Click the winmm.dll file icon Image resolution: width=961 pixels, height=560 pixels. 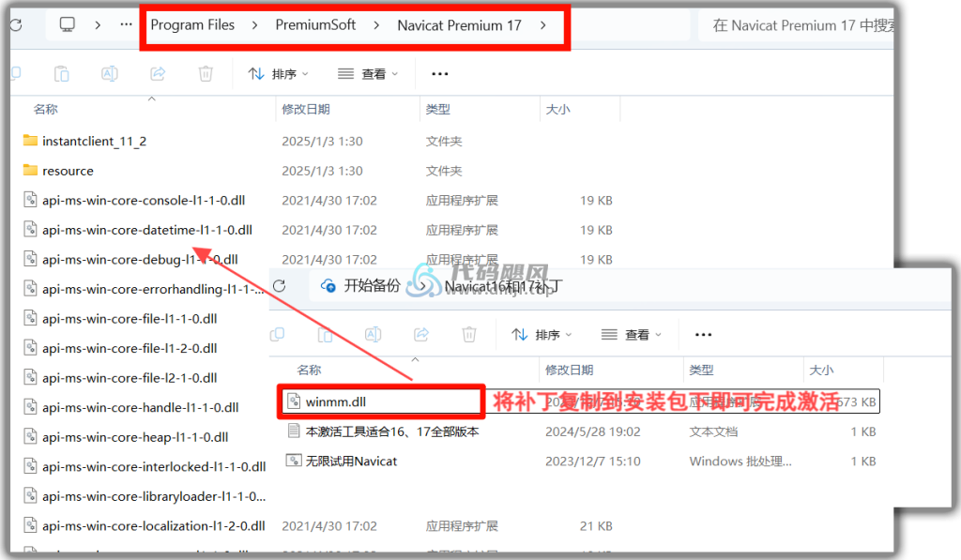pyautogui.click(x=294, y=401)
